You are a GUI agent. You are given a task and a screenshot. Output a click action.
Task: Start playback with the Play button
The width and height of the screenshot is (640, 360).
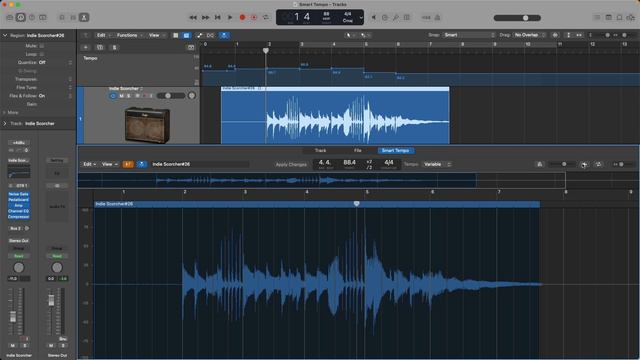click(230, 18)
